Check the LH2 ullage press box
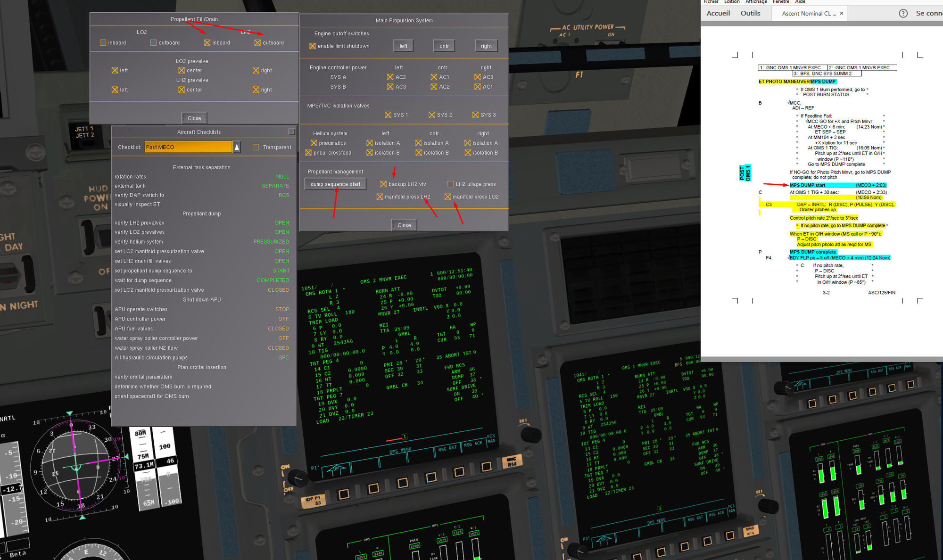 451,184
